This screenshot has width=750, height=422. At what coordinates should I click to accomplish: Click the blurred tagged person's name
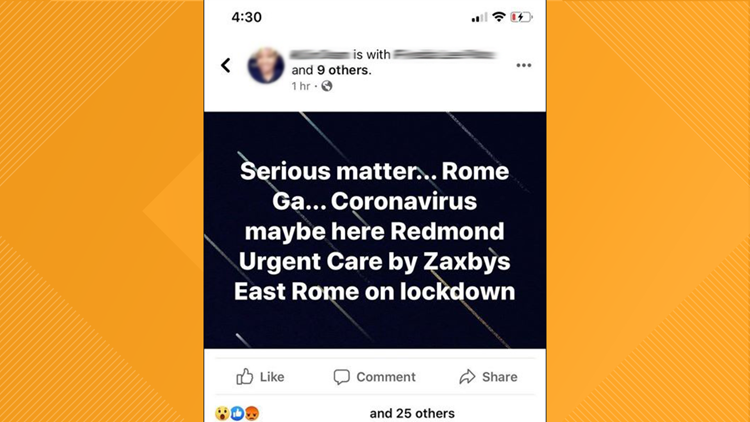click(x=444, y=55)
